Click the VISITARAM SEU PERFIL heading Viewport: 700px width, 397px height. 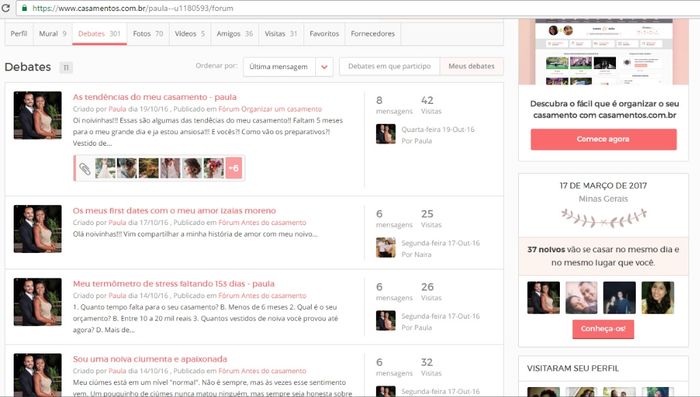pos(573,368)
